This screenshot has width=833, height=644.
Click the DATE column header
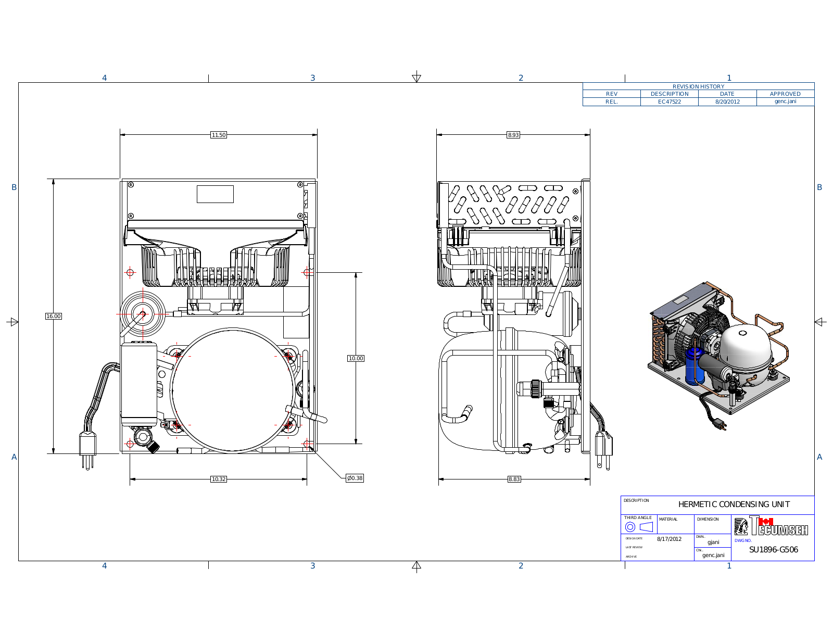click(x=727, y=94)
